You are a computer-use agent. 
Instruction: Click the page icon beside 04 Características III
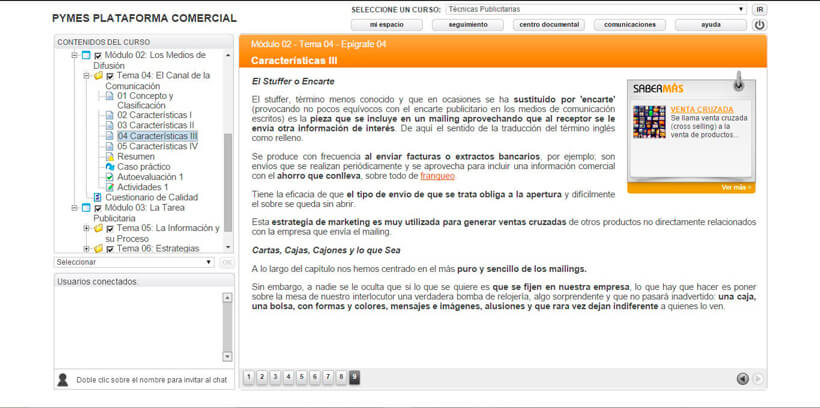coord(109,136)
